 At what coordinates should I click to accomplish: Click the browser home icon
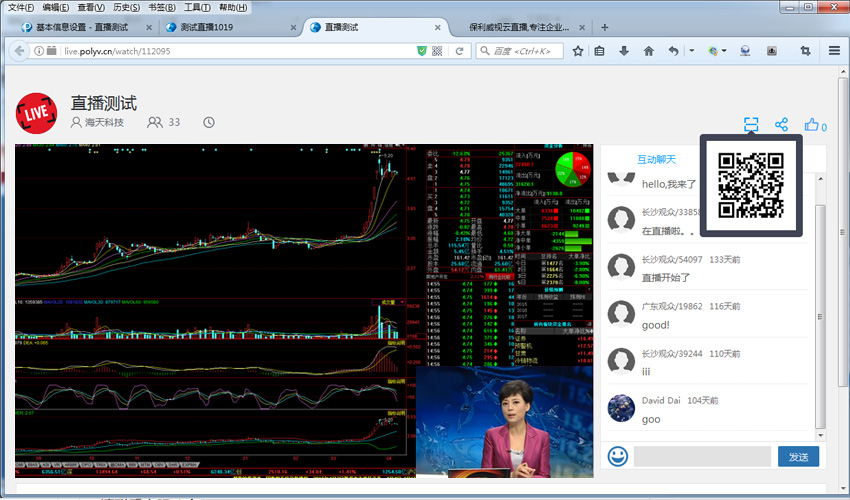click(x=648, y=51)
